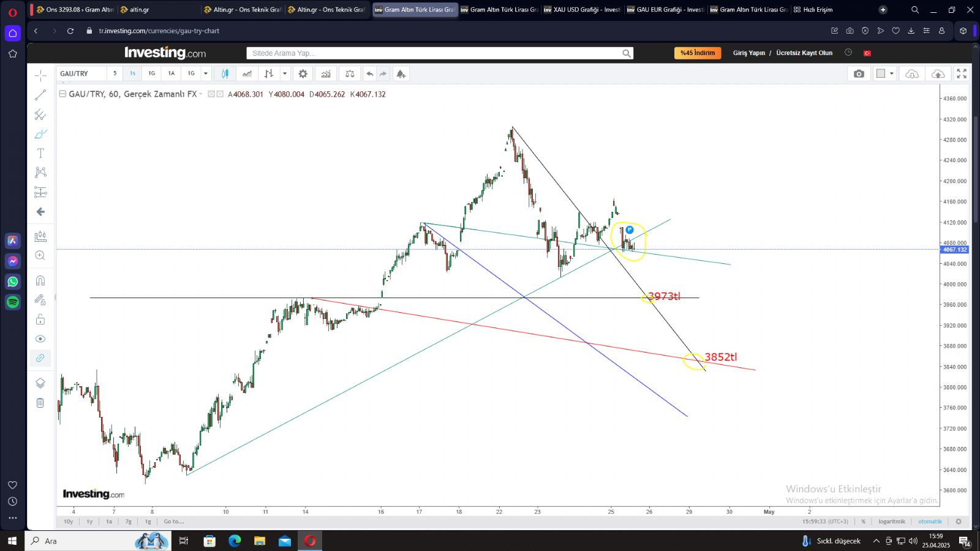
Task: Select the prediction and measurement tool
Action: 40,192
